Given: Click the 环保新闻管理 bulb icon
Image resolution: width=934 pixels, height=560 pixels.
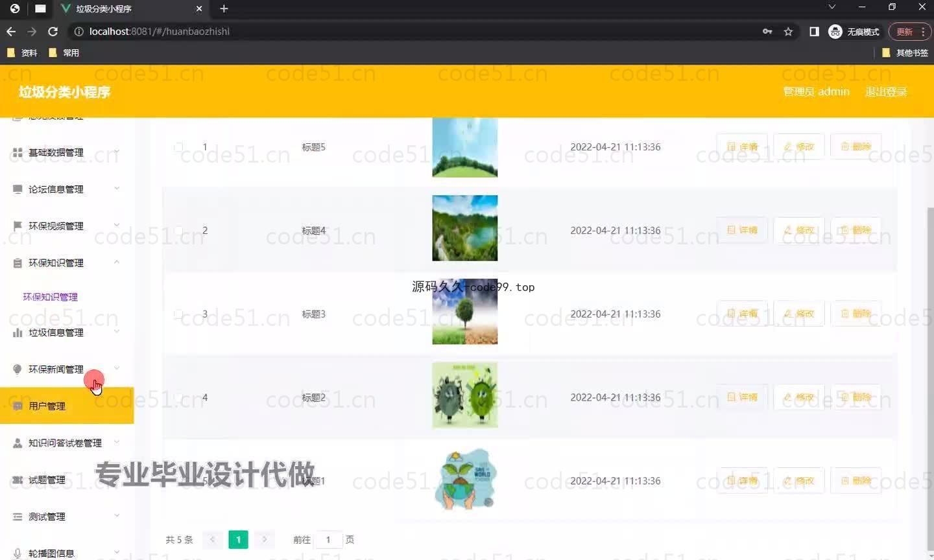Looking at the screenshot, I should coord(18,369).
